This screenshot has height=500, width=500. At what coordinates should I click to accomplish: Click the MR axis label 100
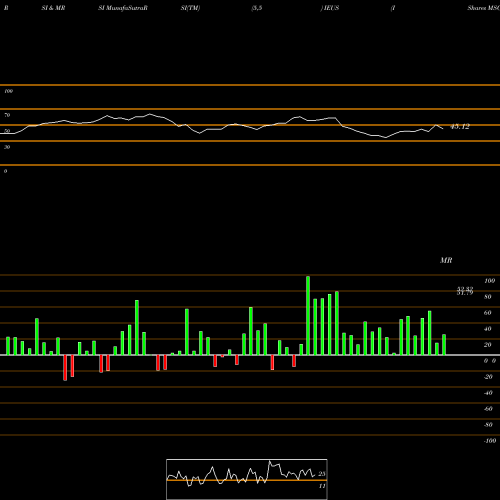[489, 281]
